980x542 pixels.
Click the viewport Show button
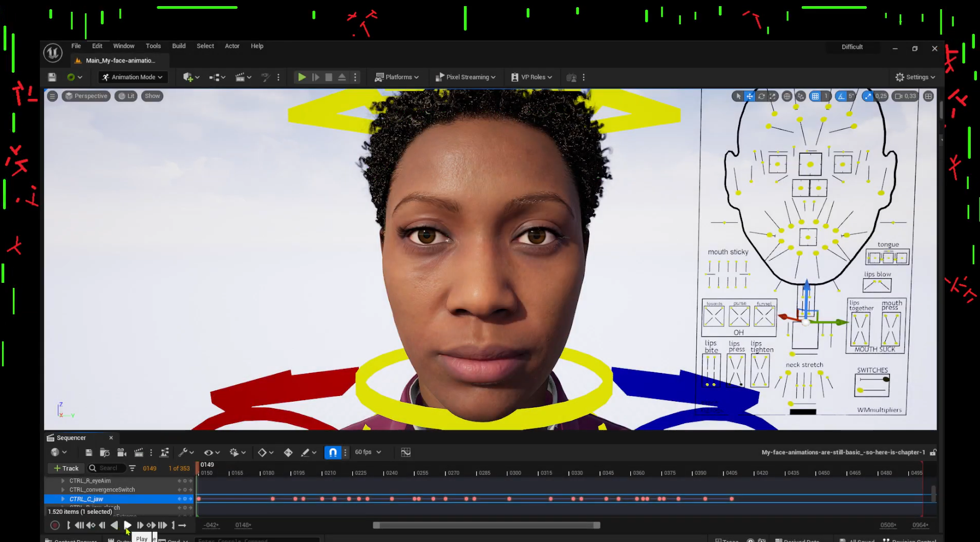tap(152, 96)
